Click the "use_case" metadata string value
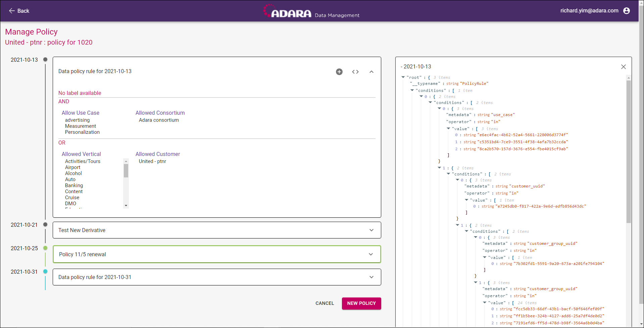 point(503,115)
